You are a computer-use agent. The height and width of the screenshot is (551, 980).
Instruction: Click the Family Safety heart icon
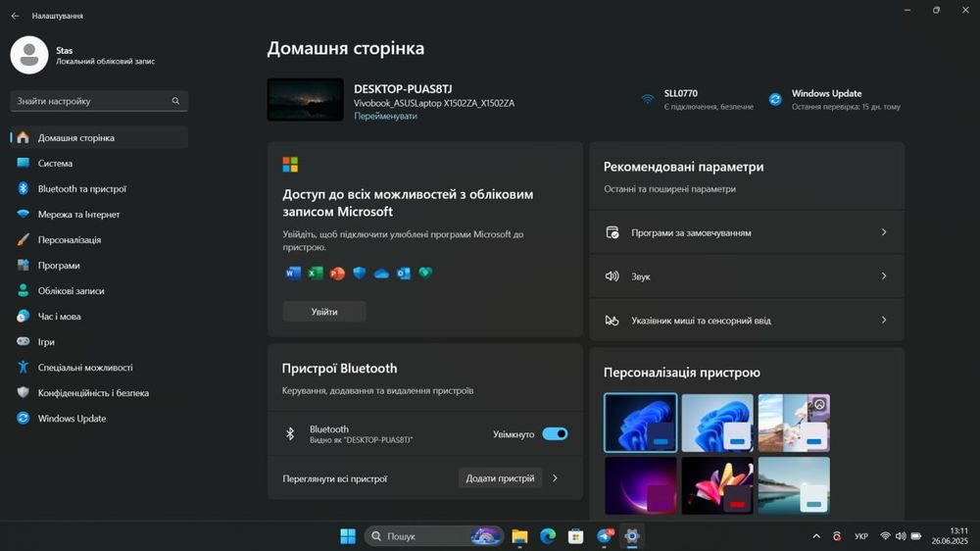point(425,273)
